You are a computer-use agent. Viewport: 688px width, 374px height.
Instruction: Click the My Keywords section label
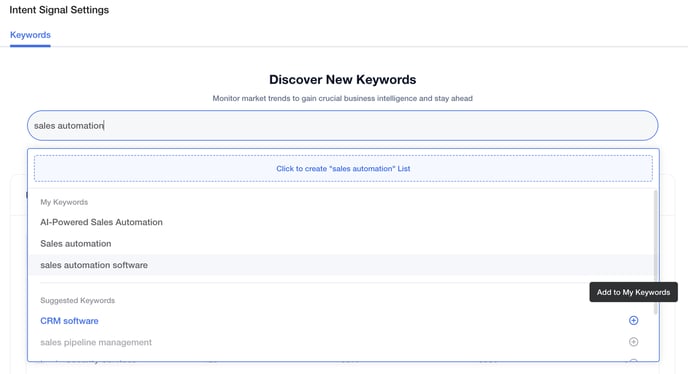click(64, 202)
